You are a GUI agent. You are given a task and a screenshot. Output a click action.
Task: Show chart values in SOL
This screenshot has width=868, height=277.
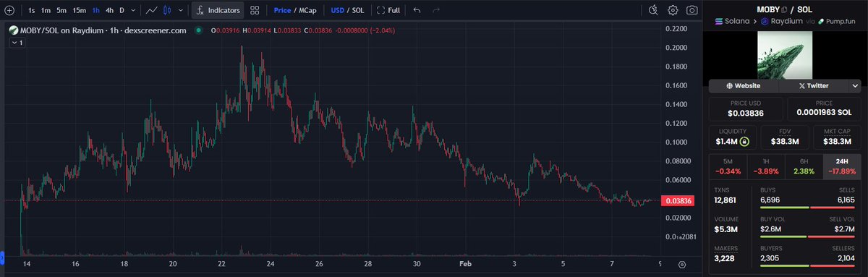pyautogui.click(x=358, y=10)
